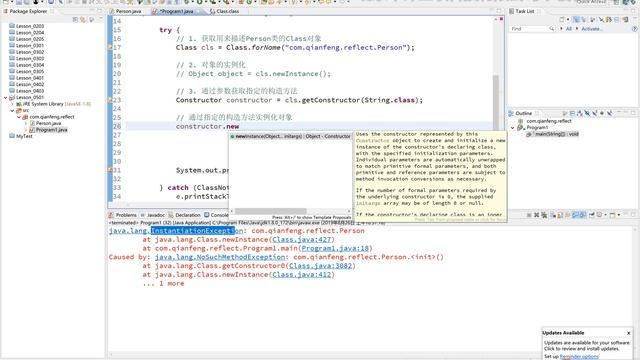Viewport: 640px width, 360px height.
Task: Click search magnifier in Task List Find
Action: (551, 29)
